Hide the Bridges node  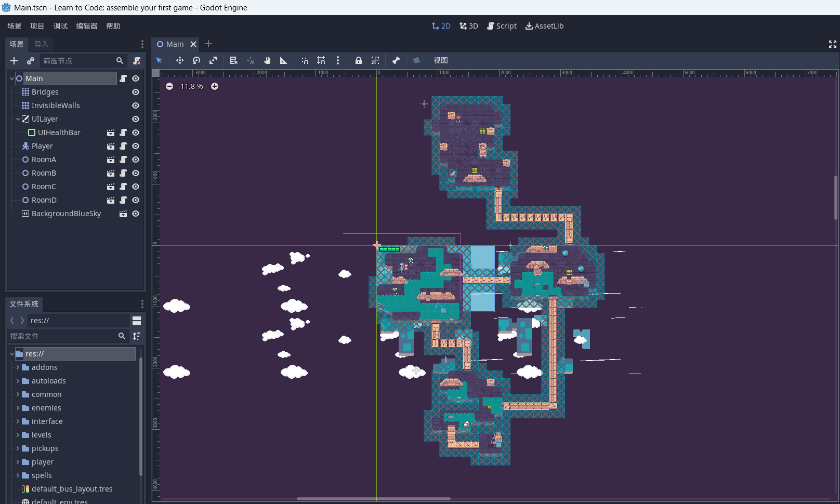tap(136, 92)
